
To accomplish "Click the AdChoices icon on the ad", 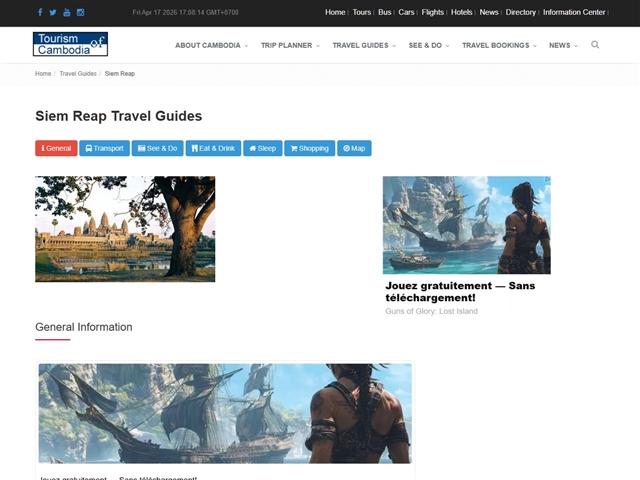I will tap(547, 179).
